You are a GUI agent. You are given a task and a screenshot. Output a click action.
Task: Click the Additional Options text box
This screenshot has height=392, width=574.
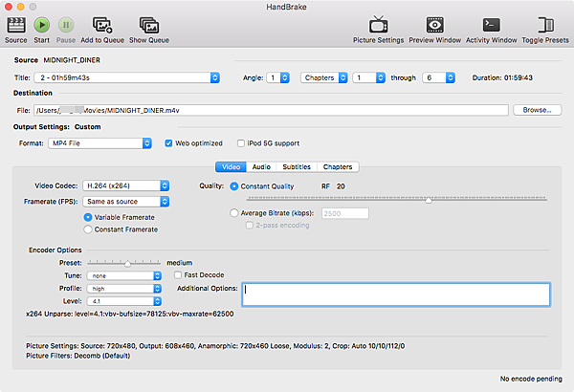(396, 294)
